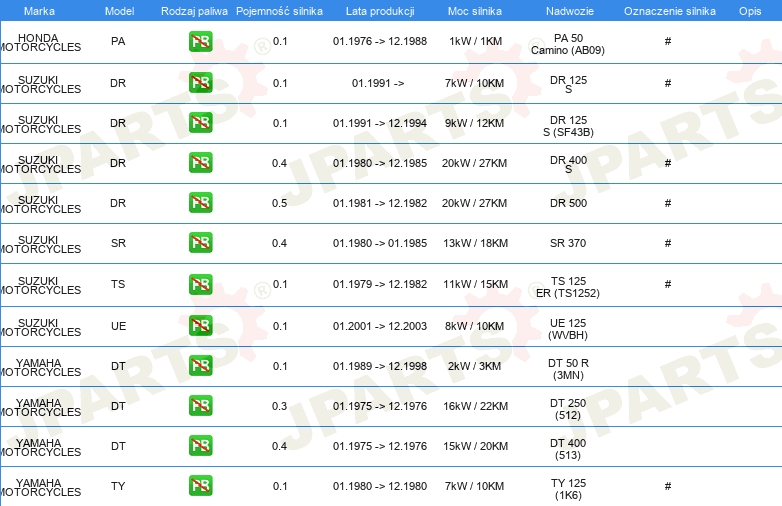Viewport: 782px width, 506px height.
Task: Click the DT 50 R (3MN) body cell
Action: [569, 369]
